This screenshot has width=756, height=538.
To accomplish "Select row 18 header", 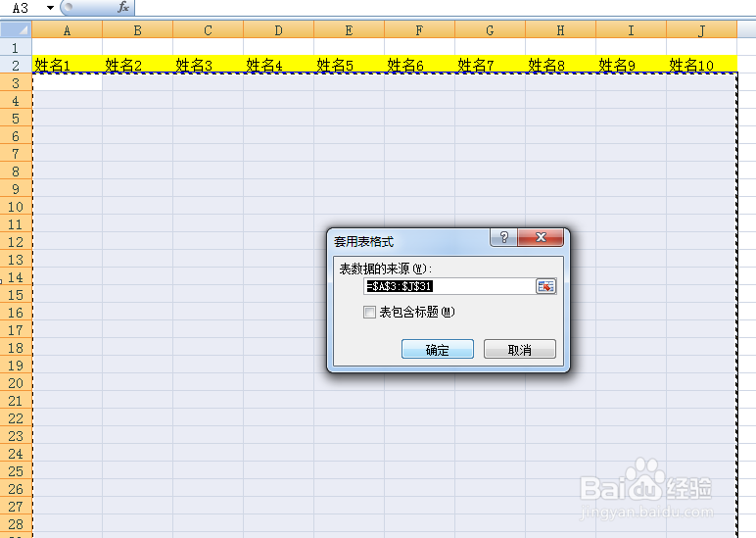I will click(x=16, y=348).
